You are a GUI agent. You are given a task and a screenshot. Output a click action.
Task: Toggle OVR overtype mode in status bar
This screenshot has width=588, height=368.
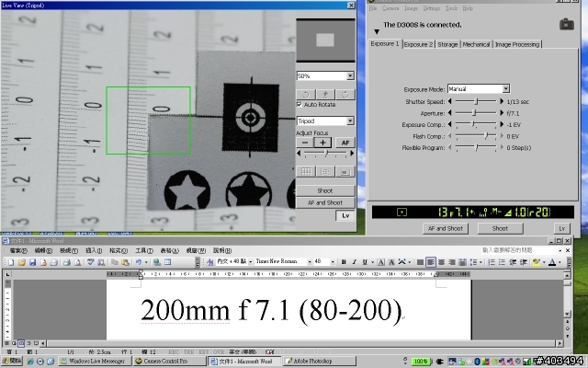[x=219, y=351]
